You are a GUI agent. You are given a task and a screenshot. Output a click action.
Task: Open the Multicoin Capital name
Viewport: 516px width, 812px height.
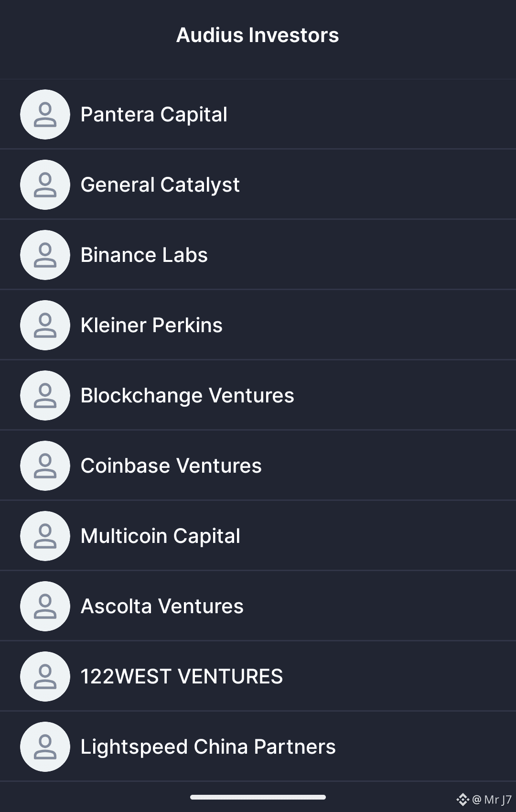tap(161, 537)
